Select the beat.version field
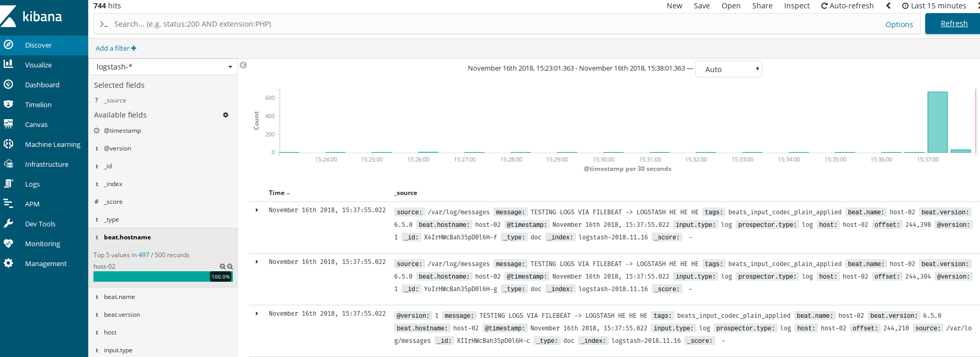 [x=122, y=315]
